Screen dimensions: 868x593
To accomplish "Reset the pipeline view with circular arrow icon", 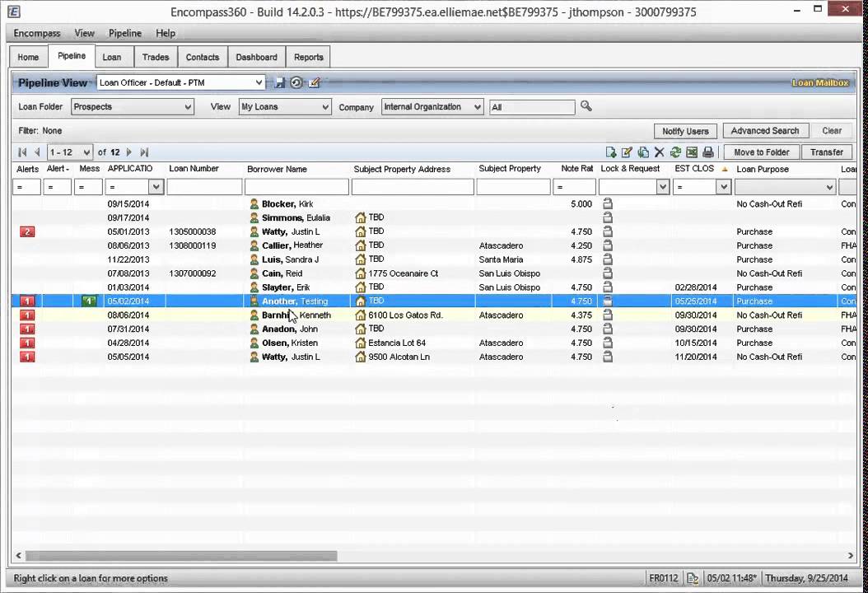I will coord(296,82).
